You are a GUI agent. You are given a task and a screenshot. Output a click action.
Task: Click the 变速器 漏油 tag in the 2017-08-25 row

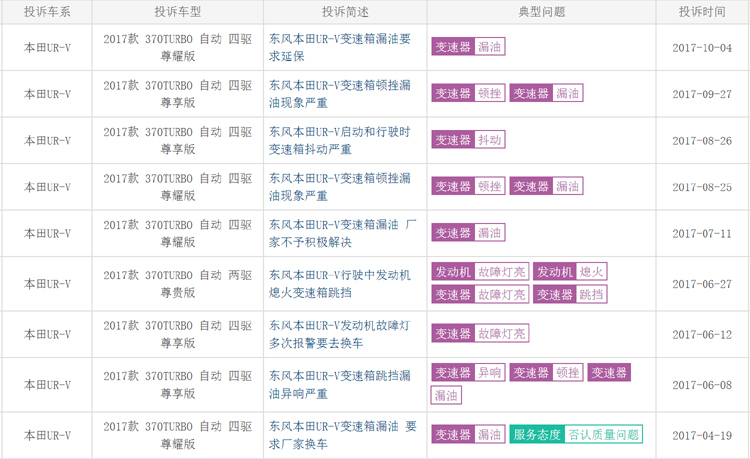[546, 186]
